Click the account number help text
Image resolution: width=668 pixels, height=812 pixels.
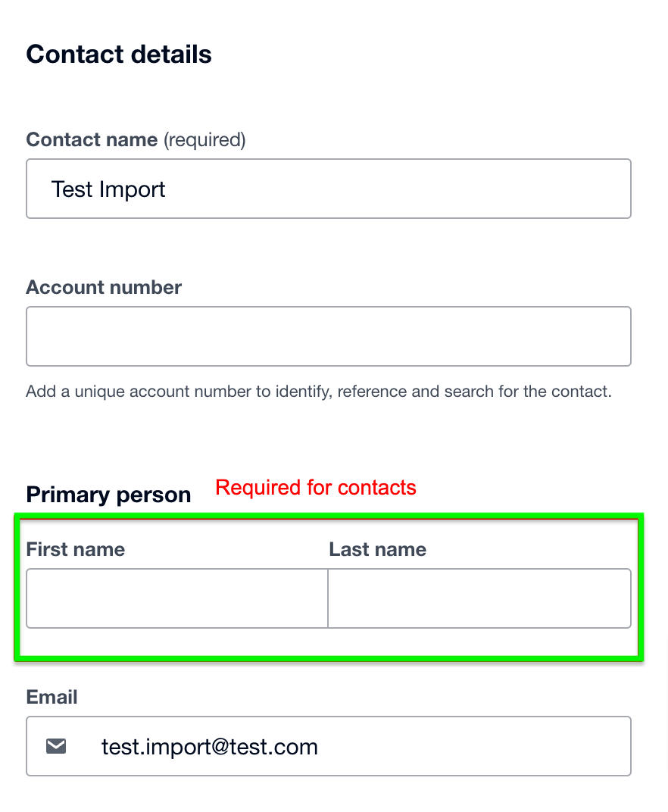click(x=319, y=392)
